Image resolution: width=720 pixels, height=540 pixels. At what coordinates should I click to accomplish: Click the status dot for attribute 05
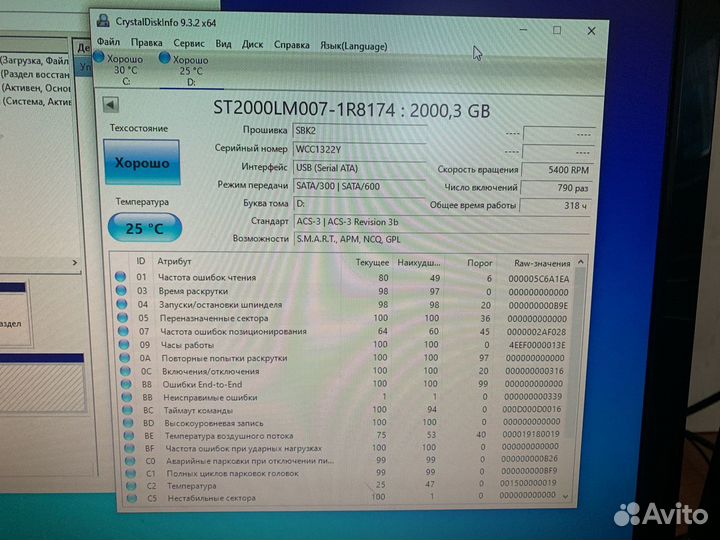pos(123,317)
